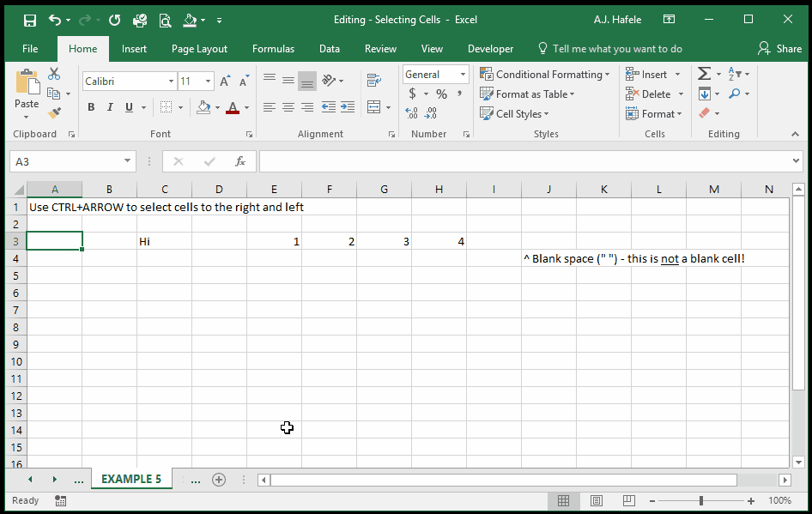The image size is (812, 514).
Task: Click the Paste clipboard icon
Action: pyautogui.click(x=27, y=82)
